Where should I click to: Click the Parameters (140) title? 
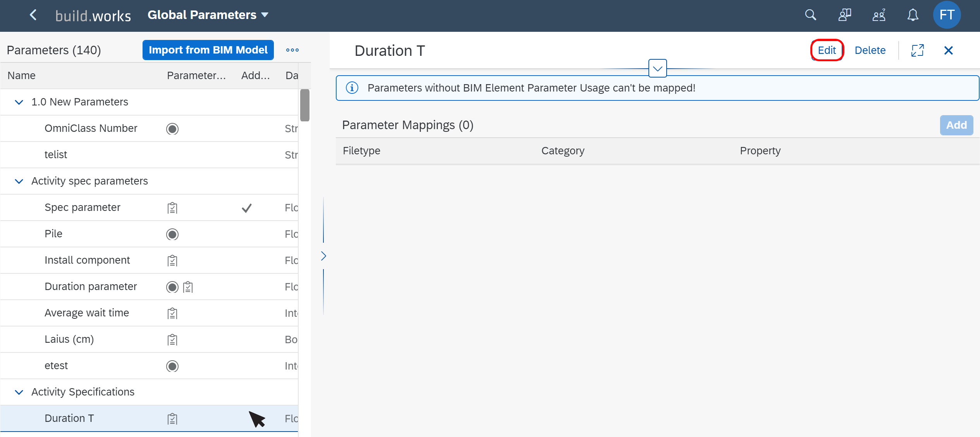point(54,50)
